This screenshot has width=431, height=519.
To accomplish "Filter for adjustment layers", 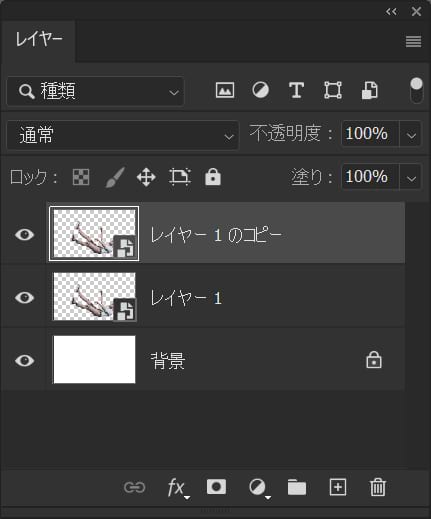I will point(261,90).
